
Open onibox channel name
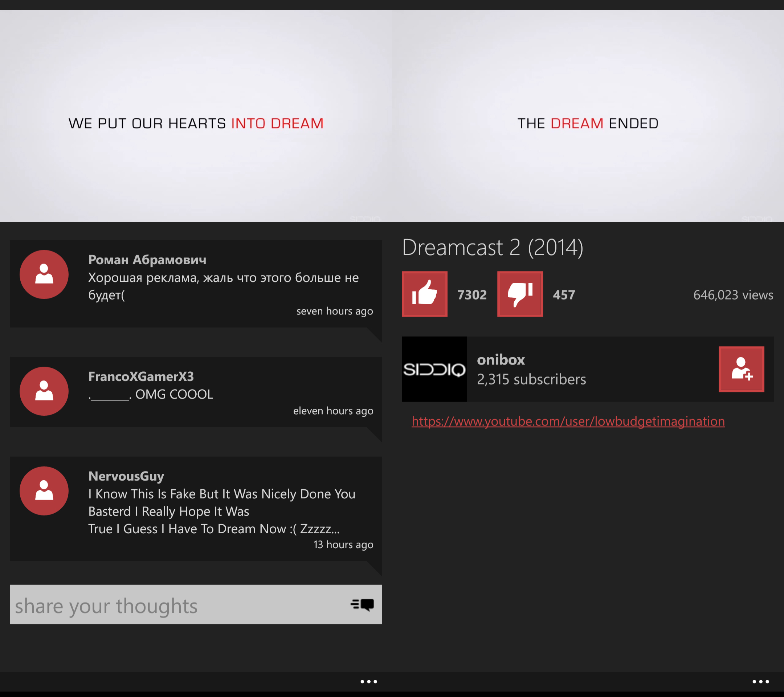[x=501, y=359]
